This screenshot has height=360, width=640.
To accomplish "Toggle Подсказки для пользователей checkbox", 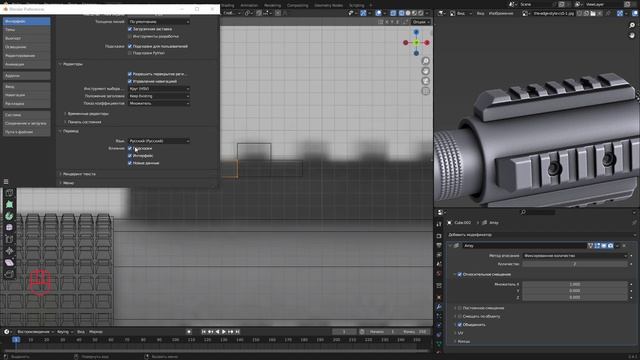I will [x=130, y=46].
